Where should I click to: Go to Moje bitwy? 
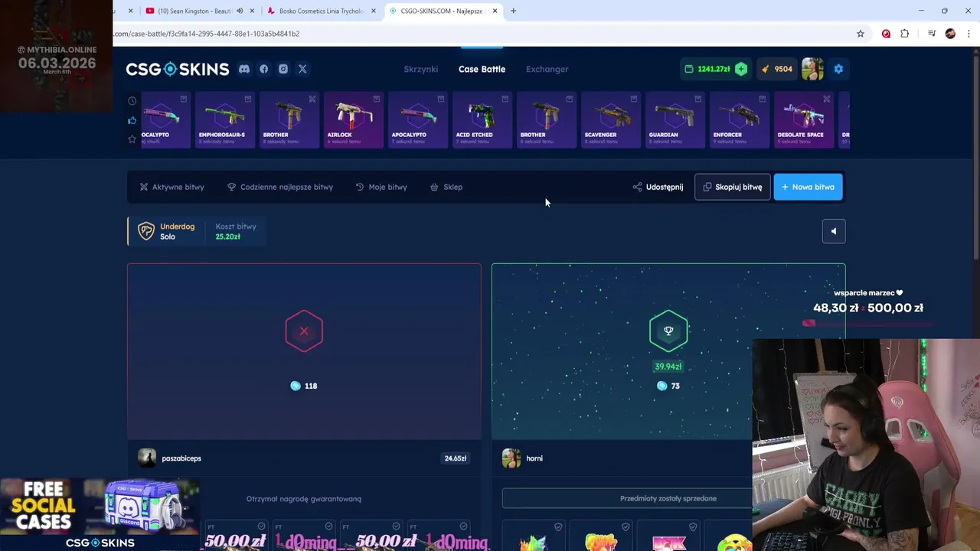[x=381, y=187]
